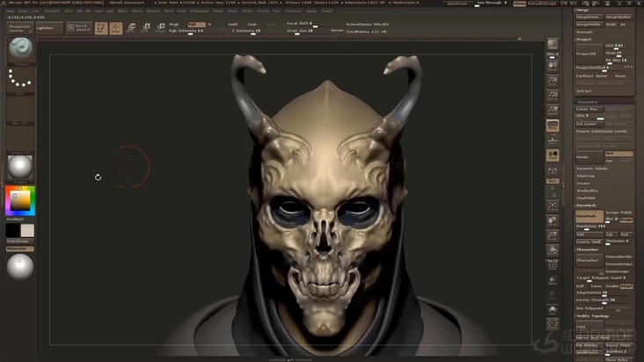Click the QuickSave button

click(x=457, y=4)
